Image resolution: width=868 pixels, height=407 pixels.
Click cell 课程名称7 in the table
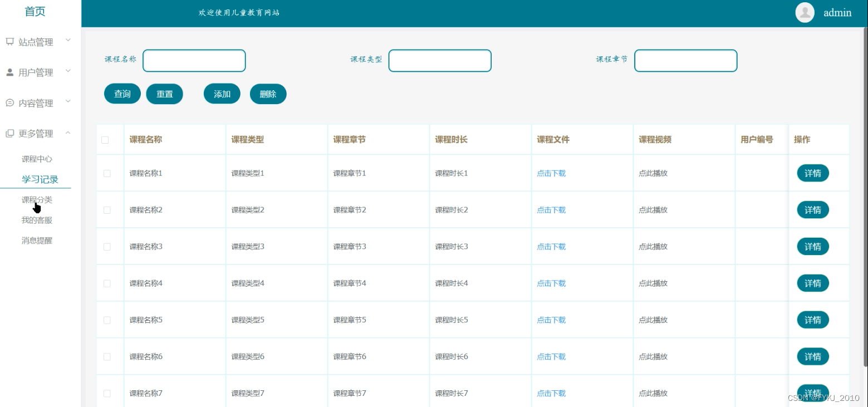pyautogui.click(x=146, y=394)
